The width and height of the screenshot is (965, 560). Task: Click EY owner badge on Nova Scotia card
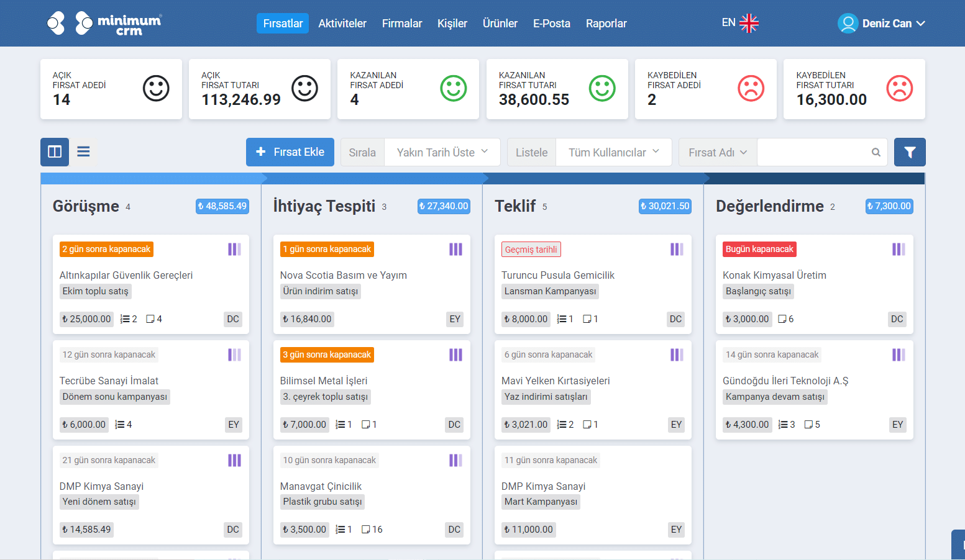[x=455, y=319]
